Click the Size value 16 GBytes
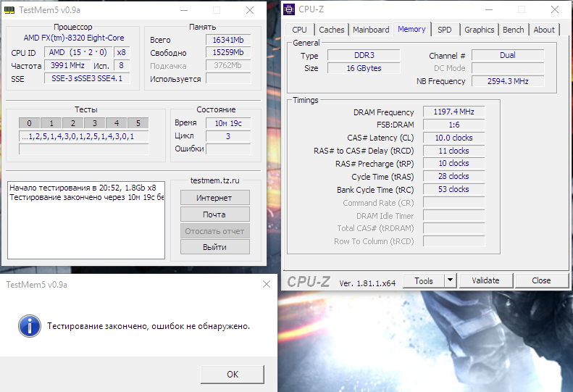Image resolution: width=573 pixels, height=392 pixels. click(x=364, y=68)
